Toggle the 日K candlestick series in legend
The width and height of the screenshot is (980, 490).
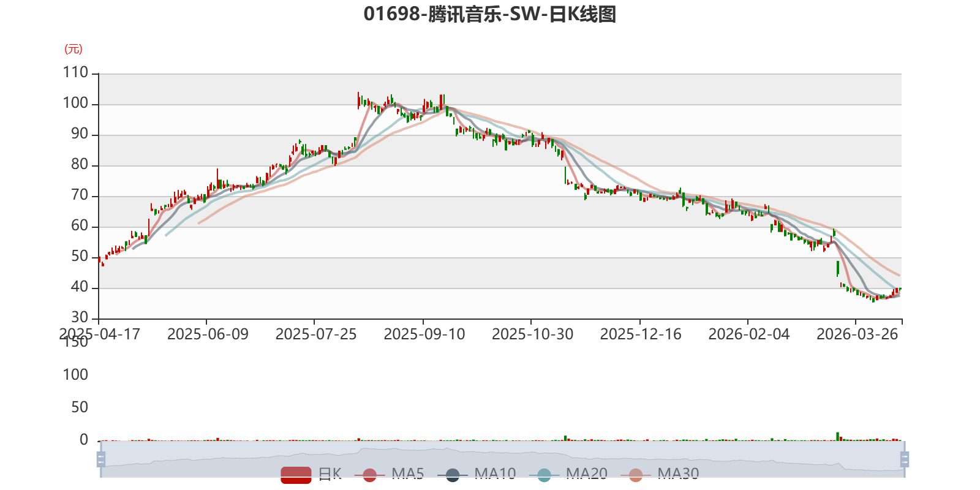[311, 474]
